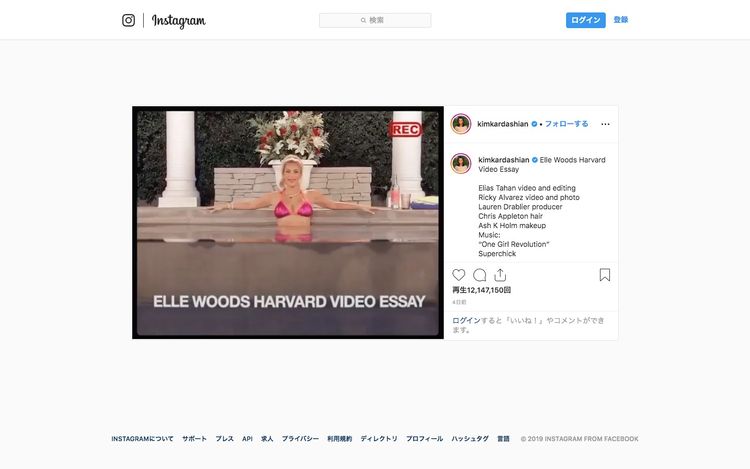
Task: Click the share post icon
Action: click(x=500, y=275)
